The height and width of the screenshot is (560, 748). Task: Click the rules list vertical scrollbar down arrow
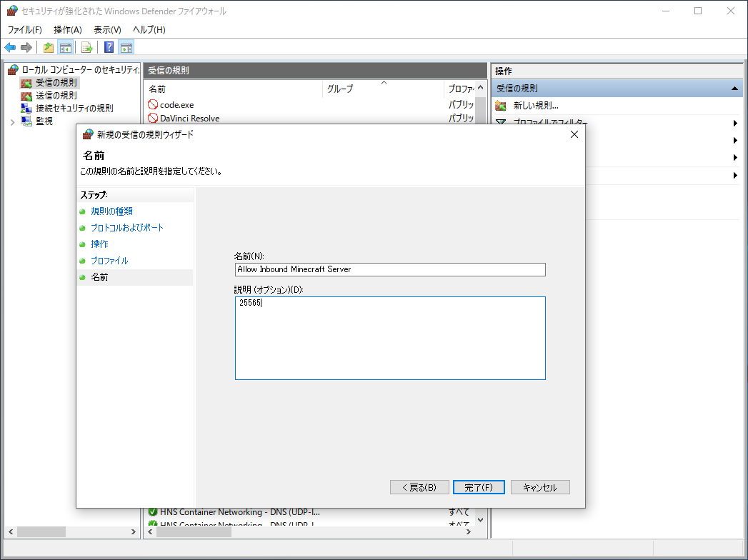(x=480, y=519)
